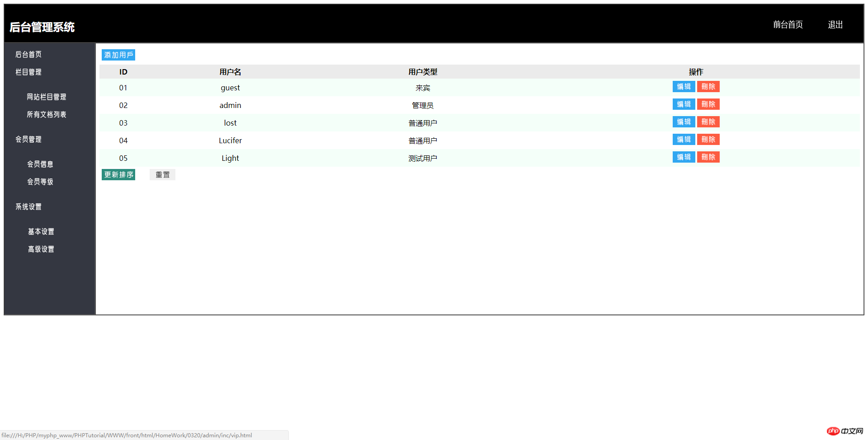868x440 pixels.
Task: Open 会员信息 sidebar item
Action: 40,164
